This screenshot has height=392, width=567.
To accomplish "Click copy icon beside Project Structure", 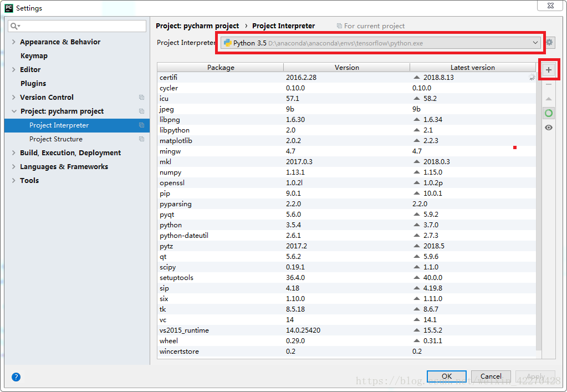I will (x=141, y=139).
